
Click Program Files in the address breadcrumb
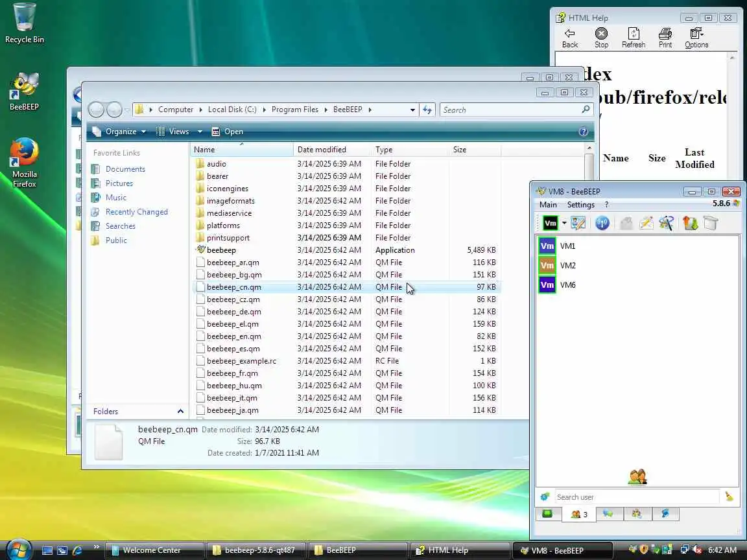coord(295,110)
